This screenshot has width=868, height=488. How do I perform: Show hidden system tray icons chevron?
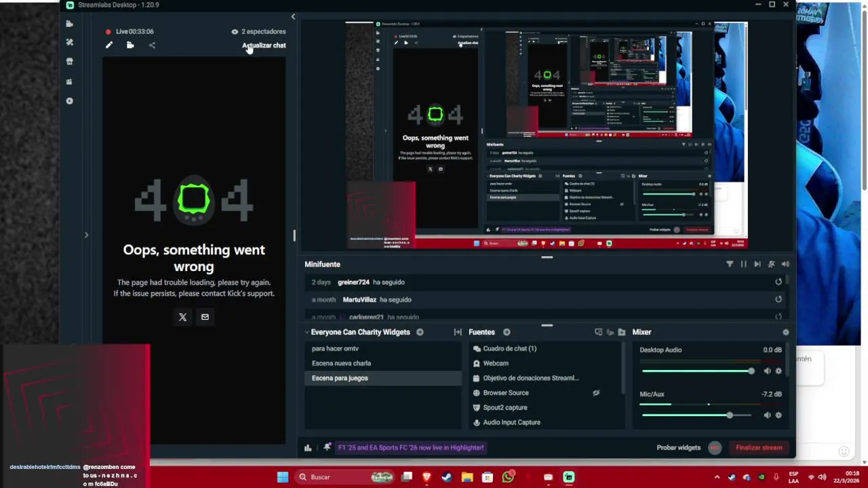tap(717, 477)
